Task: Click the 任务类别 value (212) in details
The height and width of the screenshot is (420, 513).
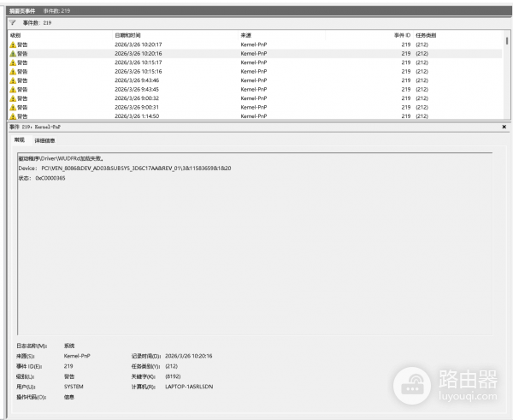Action: pos(172,366)
